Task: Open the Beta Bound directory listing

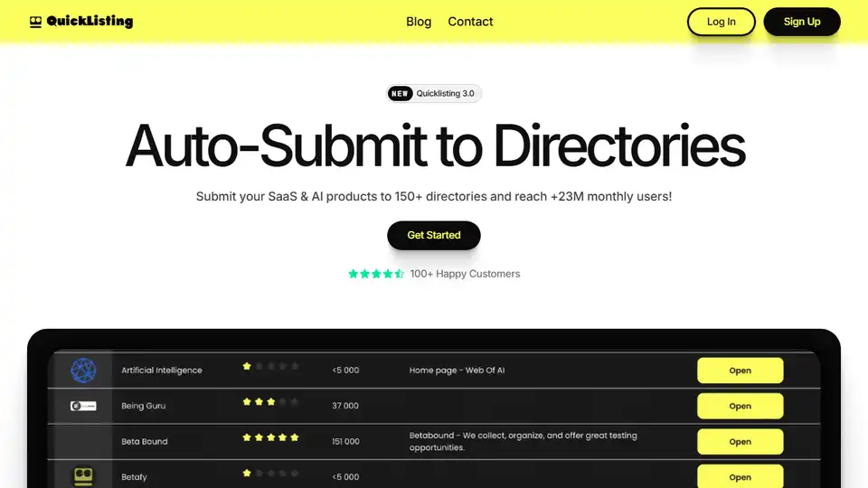Action: (740, 442)
